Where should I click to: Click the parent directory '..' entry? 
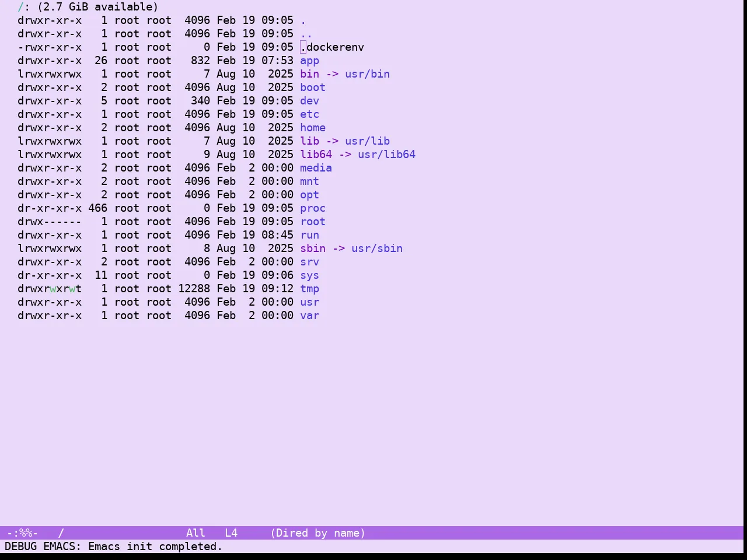pos(306,34)
